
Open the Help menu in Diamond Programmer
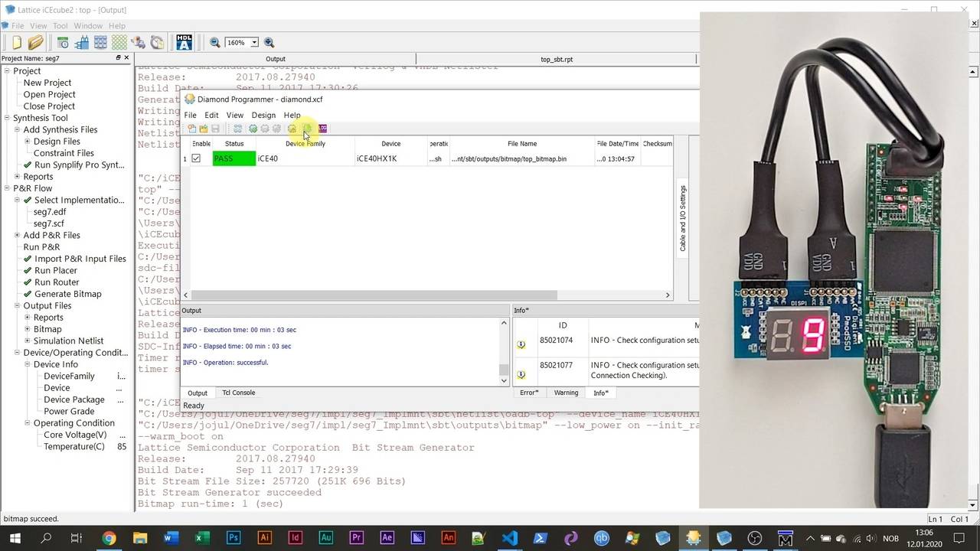coord(292,115)
